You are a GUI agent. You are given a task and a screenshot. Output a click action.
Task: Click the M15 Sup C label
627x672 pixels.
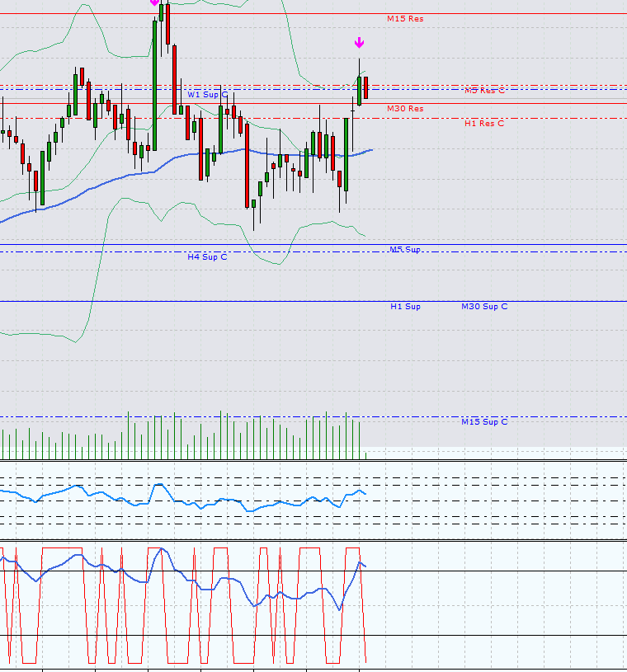[x=484, y=421]
